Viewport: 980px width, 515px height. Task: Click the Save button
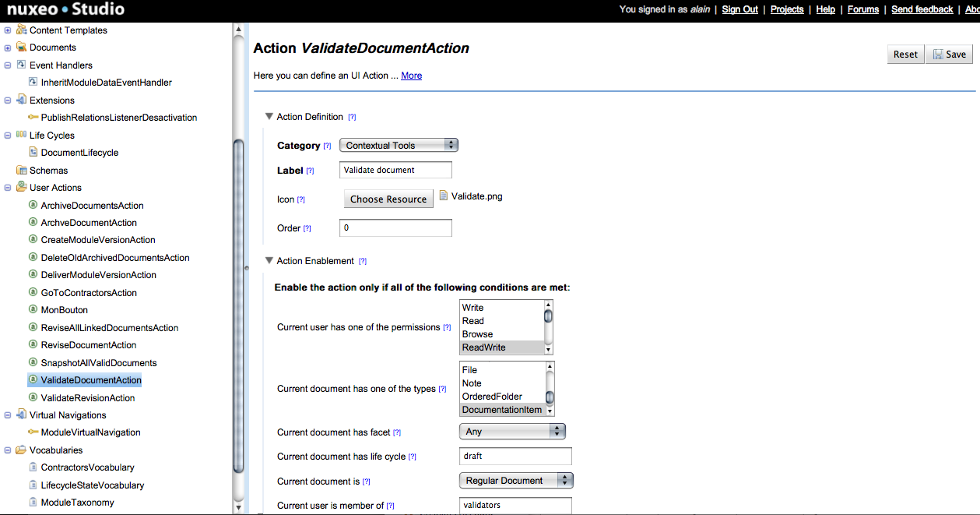click(x=949, y=54)
